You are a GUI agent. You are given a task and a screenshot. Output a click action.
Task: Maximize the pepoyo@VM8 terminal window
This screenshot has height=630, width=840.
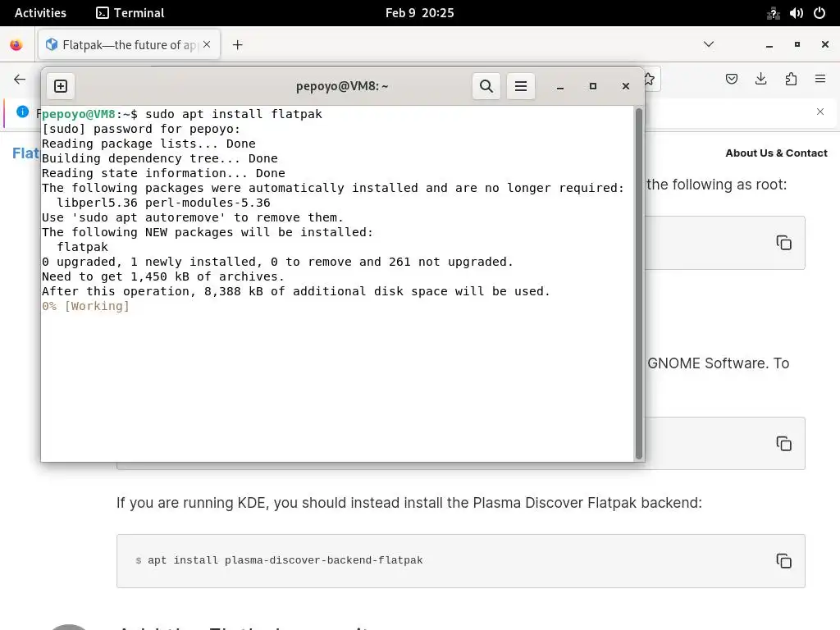[592, 86]
